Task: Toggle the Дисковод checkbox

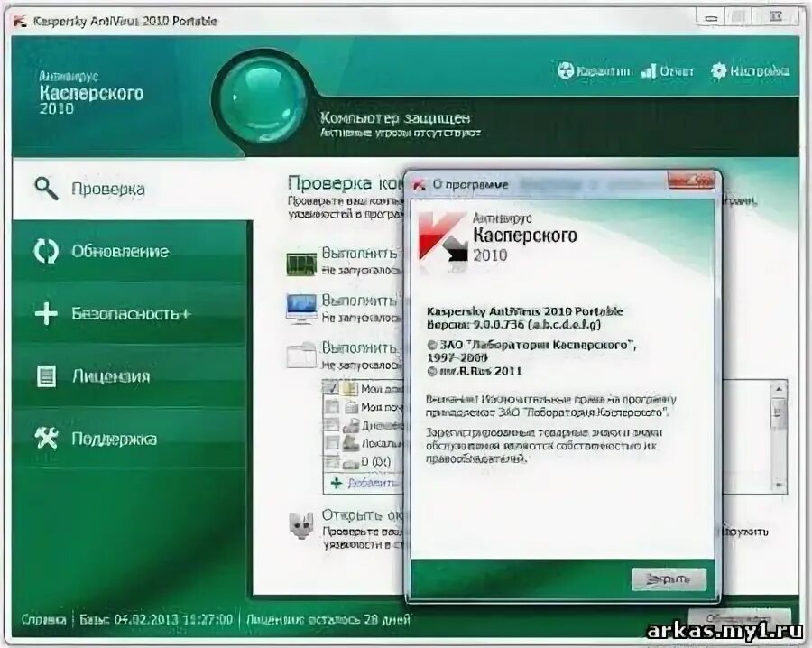Action: point(331,425)
